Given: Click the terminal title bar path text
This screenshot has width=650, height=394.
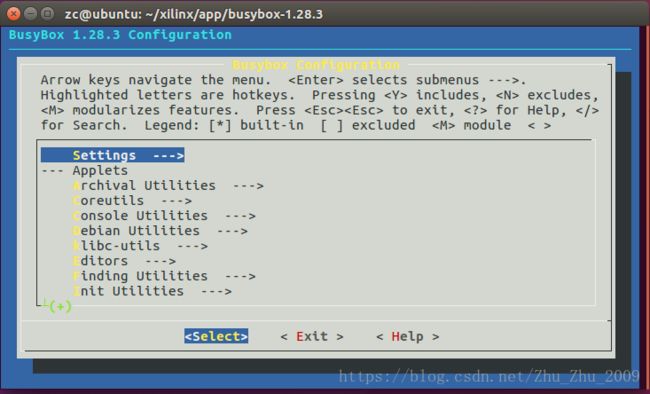Looking at the screenshot, I should 194,14.
